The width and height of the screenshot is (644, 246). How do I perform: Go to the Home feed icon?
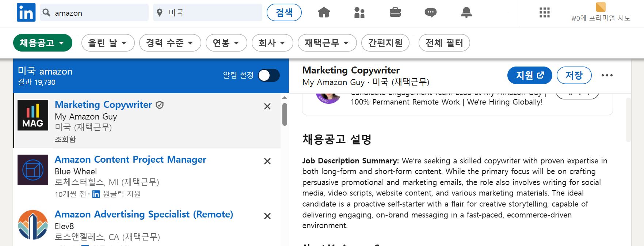[324, 12]
